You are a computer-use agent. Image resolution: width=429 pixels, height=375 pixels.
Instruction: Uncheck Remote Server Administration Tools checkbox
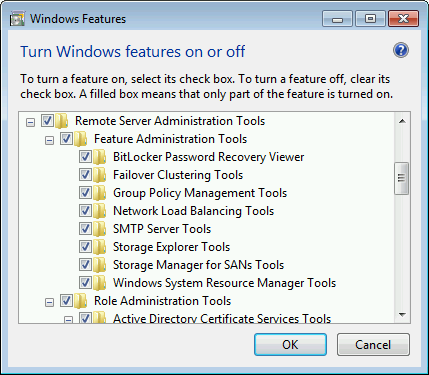pos(47,121)
